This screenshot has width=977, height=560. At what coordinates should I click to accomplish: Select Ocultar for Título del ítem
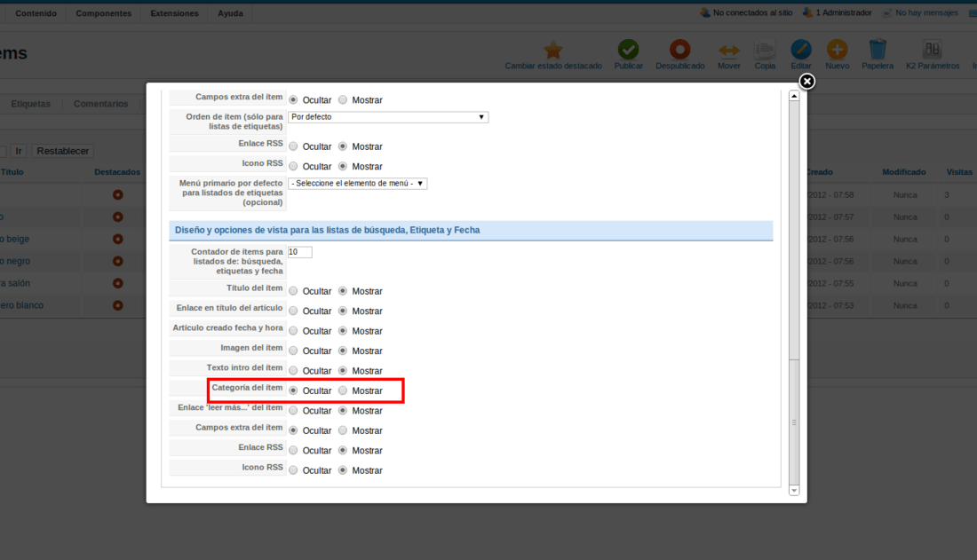(293, 291)
